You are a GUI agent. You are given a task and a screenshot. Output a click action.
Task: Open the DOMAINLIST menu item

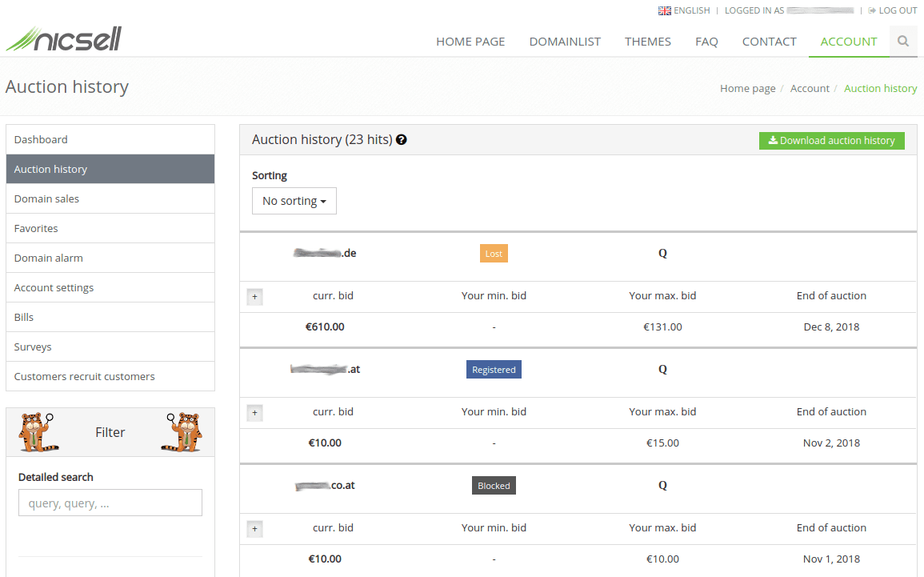(x=565, y=42)
